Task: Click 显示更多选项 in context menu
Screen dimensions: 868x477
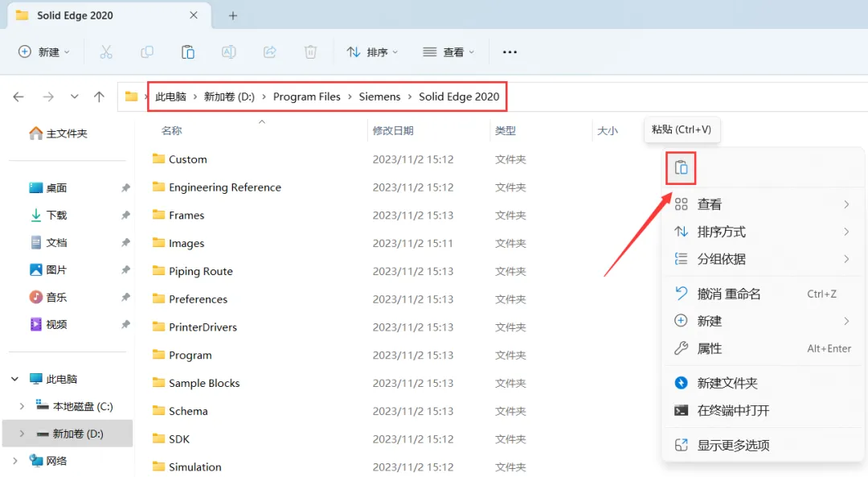Action: tap(762, 445)
